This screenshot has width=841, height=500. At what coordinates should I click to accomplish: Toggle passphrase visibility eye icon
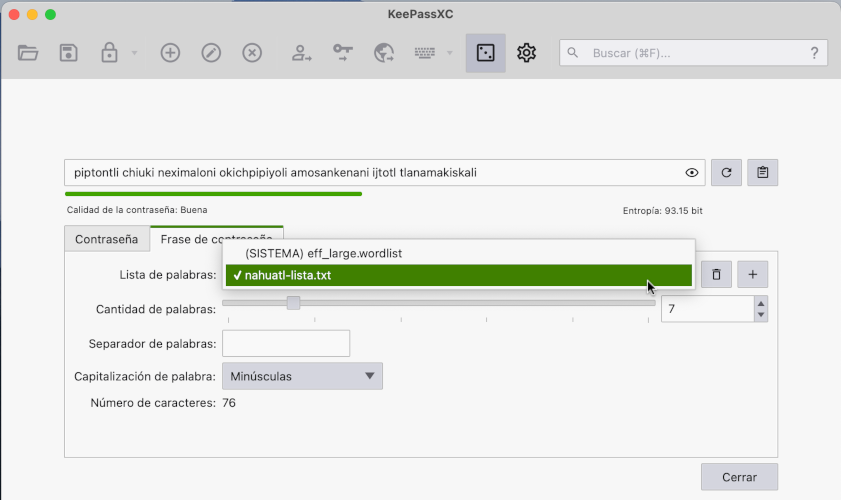(692, 173)
